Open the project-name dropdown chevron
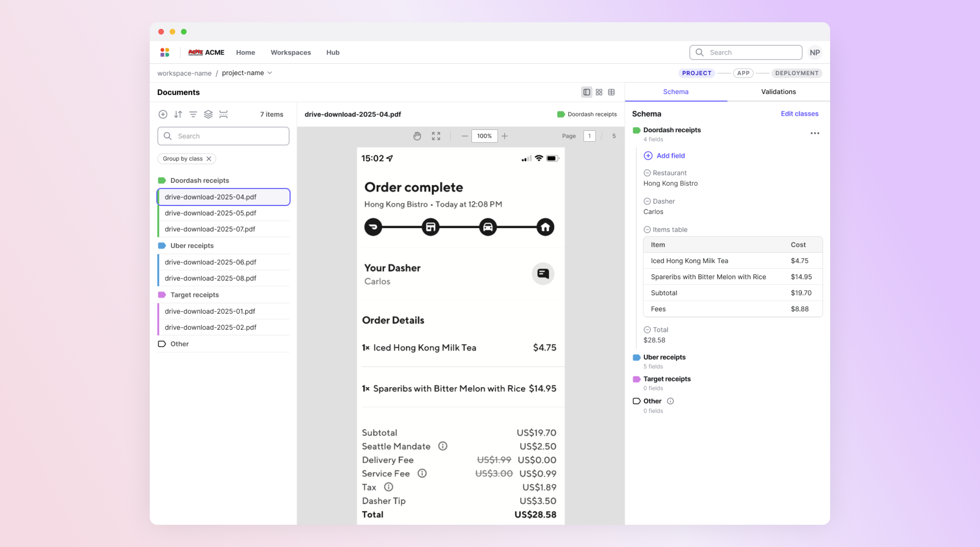 [270, 73]
